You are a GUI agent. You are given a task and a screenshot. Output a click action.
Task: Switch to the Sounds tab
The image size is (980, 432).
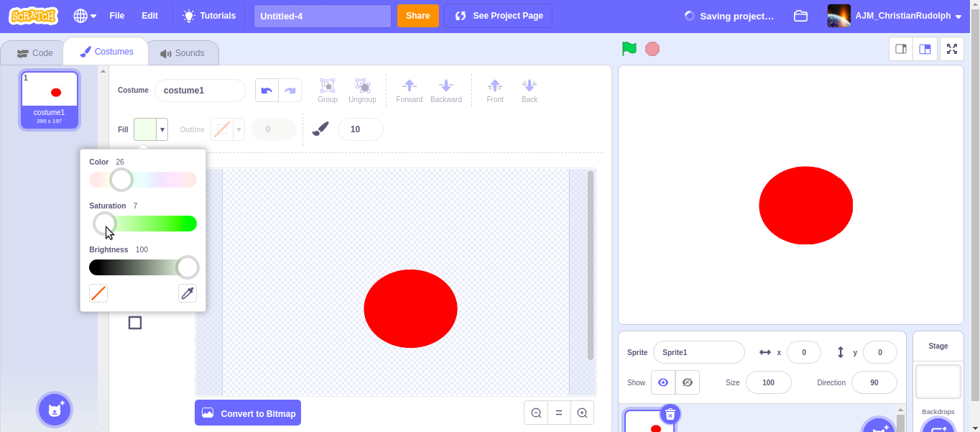pyautogui.click(x=182, y=52)
